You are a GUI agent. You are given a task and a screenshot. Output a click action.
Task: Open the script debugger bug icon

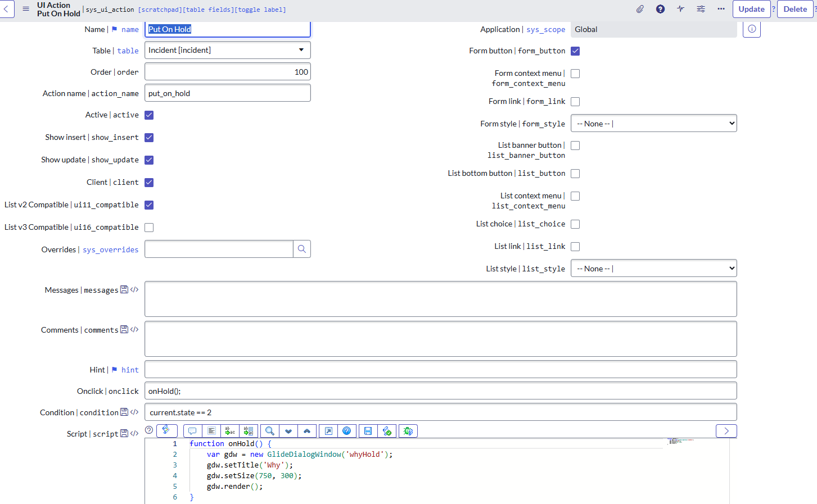408,431
